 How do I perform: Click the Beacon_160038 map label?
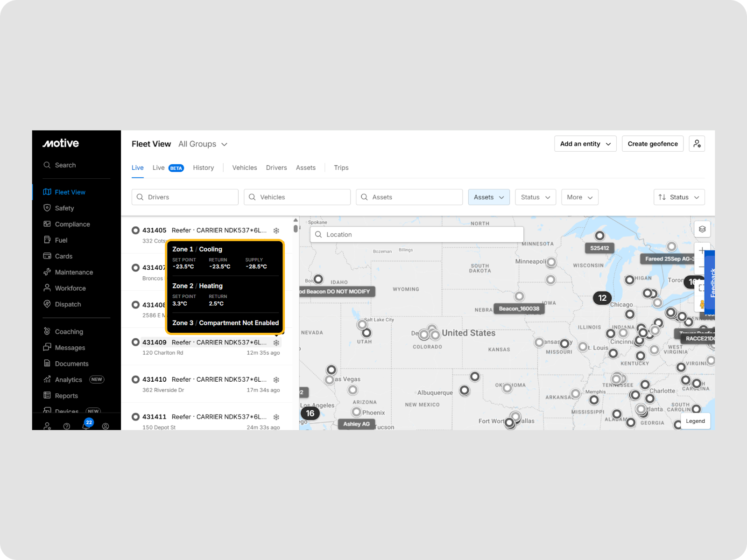pos(519,308)
